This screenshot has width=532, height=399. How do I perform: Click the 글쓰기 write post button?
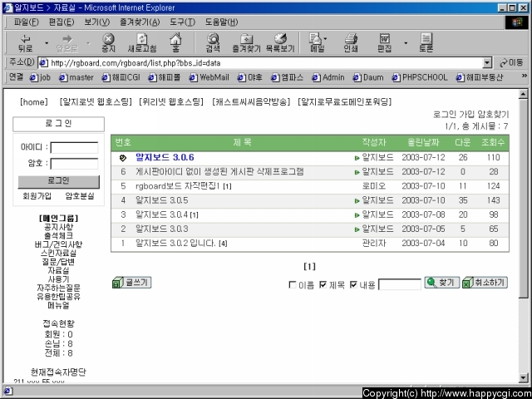(131, 283)
